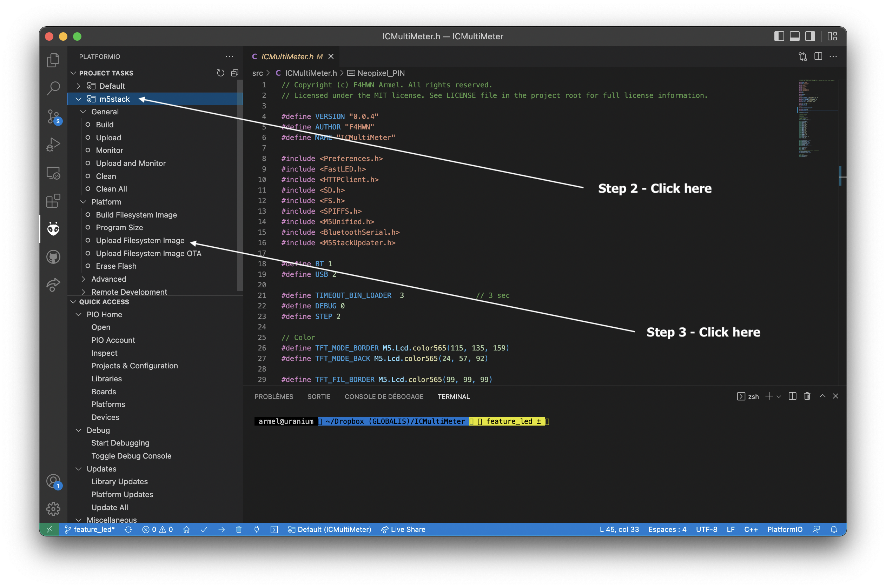The image size is (886, 588).
Task: Switch to the SORTIE tab
Action: pyautogui.click(x=319, y=396)
